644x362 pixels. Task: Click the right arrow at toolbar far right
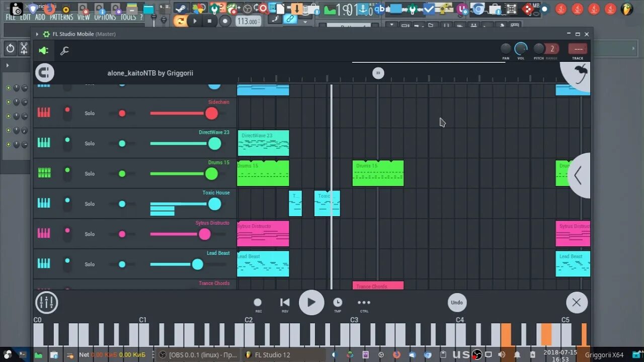coord(633,48)
